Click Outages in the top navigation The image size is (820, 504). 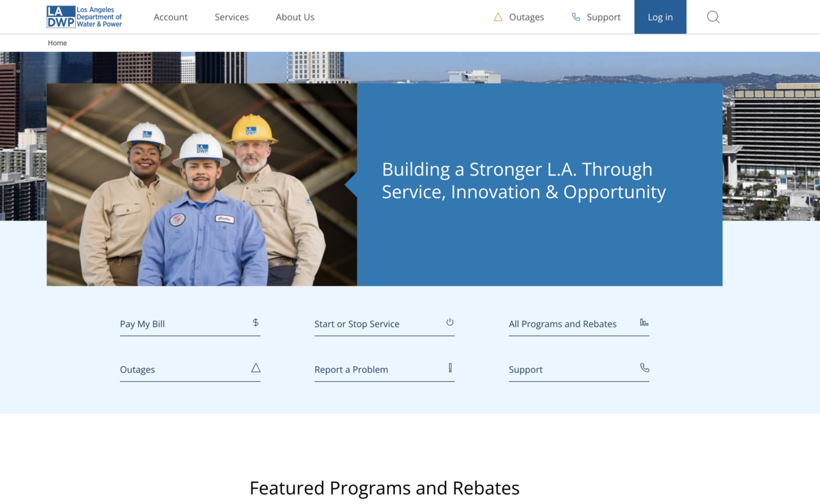pyautogui.click(x=525, y=16)
